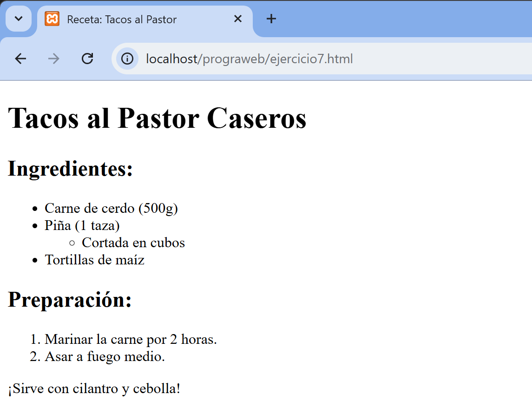Close the Receta: Tacos al Pastor tab
Screen dimensions: 532x414
[x=238, y=19]
